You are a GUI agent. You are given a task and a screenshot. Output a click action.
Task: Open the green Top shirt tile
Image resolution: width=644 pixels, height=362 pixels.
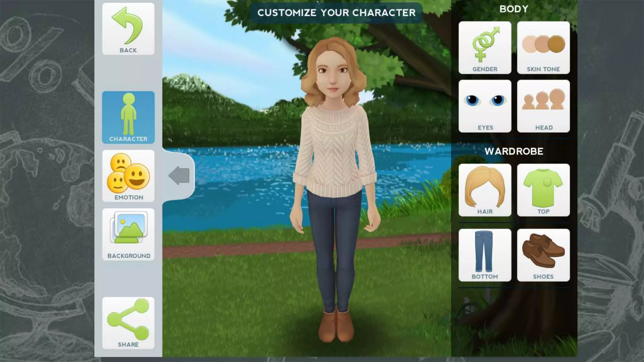[x=543, y=190]
